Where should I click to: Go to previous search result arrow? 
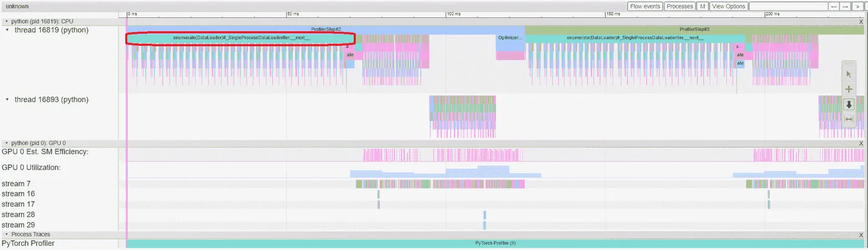tap(835, 6)
